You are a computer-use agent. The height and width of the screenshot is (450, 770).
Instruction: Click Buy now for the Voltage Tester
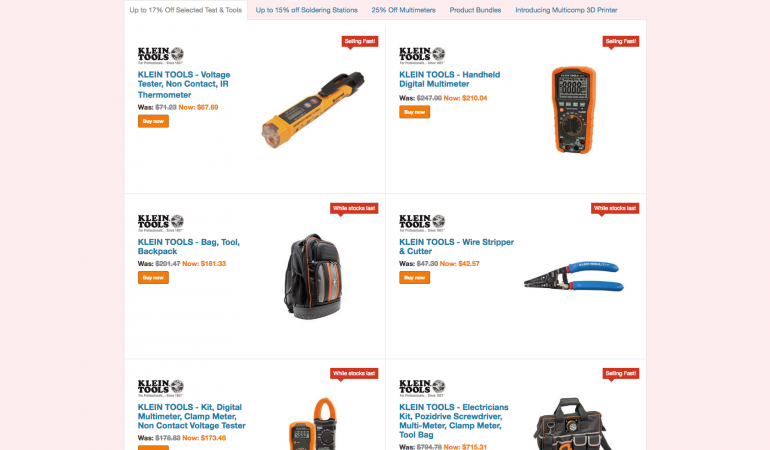click(x=153, y=121)
